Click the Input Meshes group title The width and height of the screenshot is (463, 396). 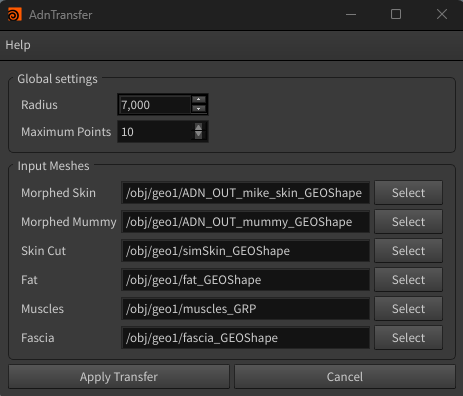[x=53, y=166]
